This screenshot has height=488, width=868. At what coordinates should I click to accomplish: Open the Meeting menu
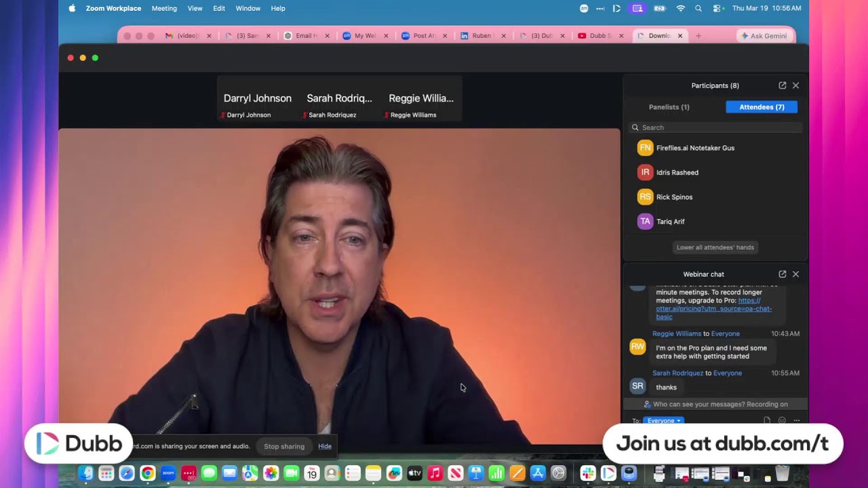[x=164, y=8]
